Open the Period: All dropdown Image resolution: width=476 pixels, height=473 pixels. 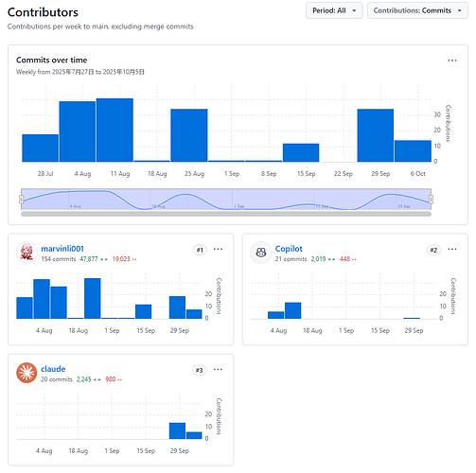334,10
